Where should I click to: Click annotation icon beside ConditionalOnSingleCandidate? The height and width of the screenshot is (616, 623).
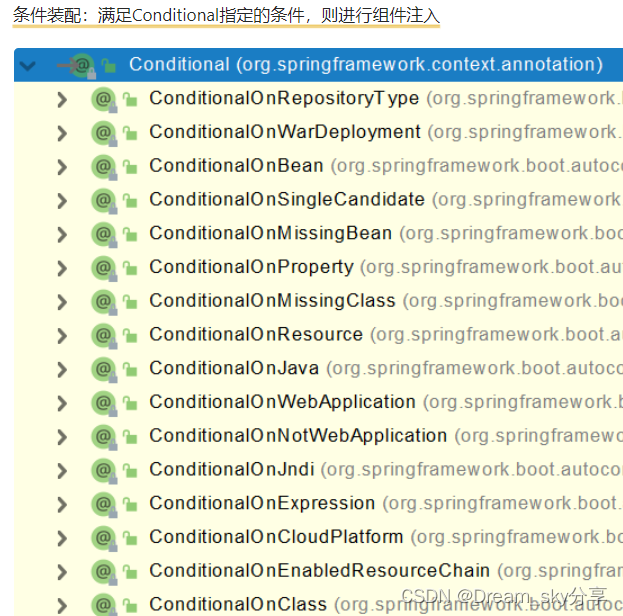104,201
